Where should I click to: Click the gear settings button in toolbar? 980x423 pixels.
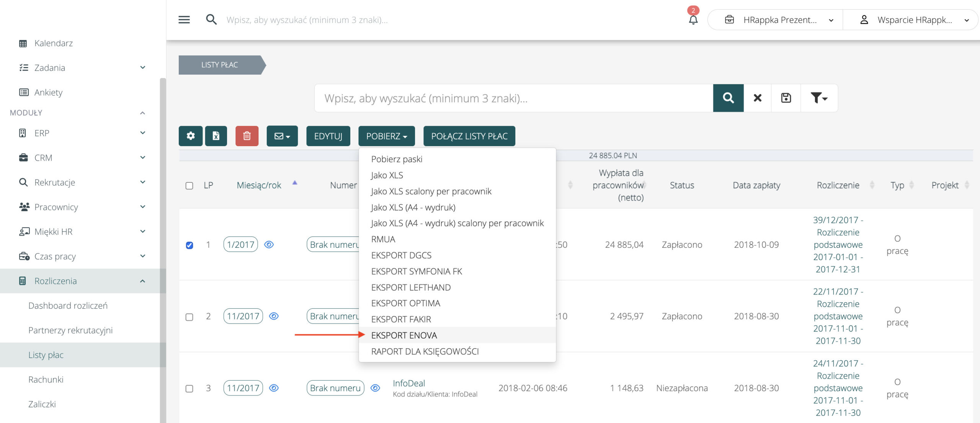coord(191,136)
